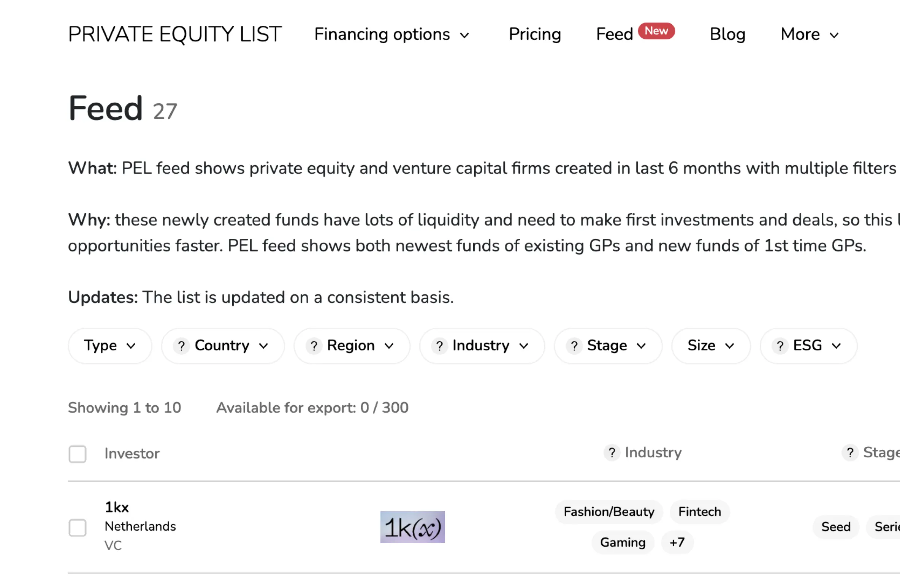Expand the More navigation menu
Viewport: 900px width, 588px height.
(x=809, y=34)
